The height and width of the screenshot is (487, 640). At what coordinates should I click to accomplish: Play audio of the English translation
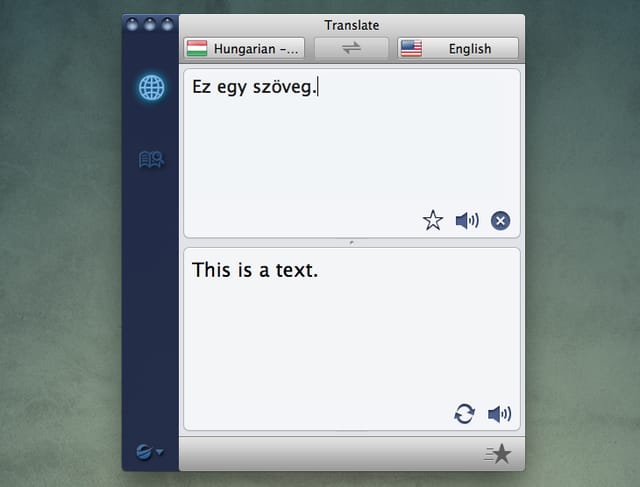pos(499,414)
